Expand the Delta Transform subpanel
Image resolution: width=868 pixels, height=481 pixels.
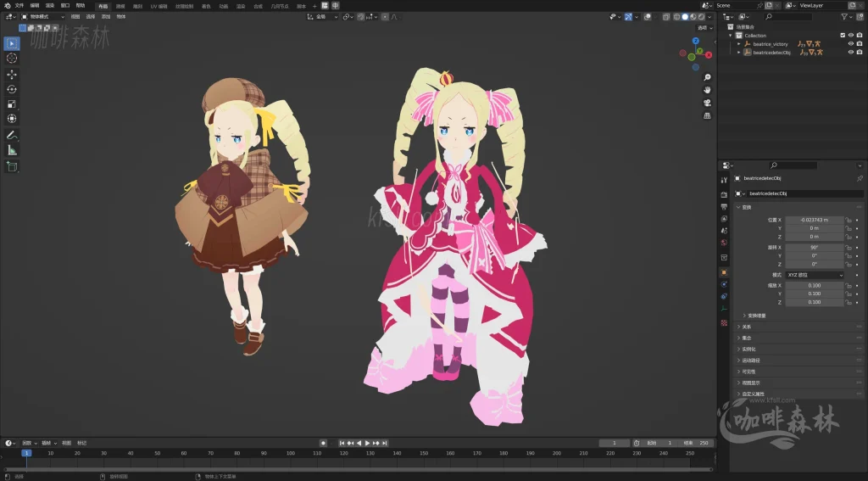[x=744, y=316]
